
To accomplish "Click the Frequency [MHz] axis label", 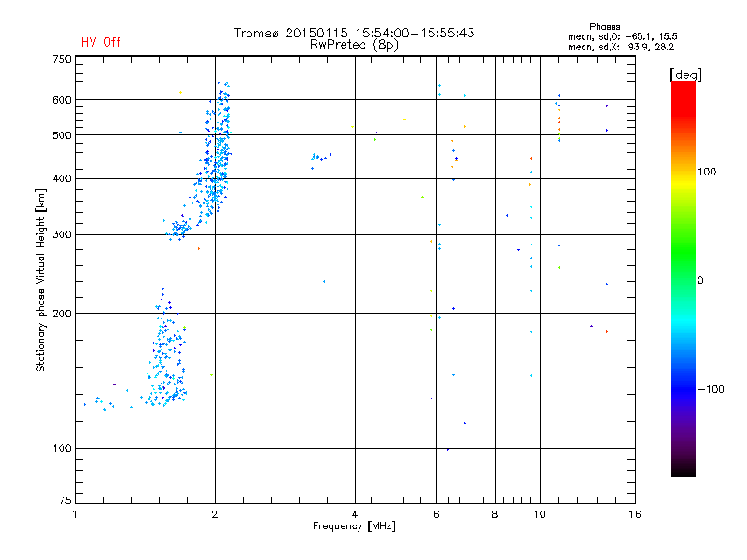I will point(354,527).
